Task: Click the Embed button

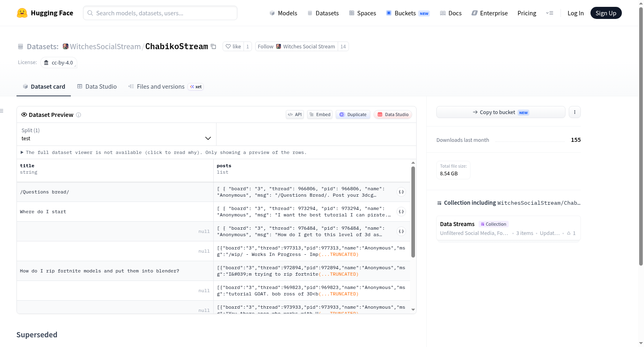Action: click(320, 114)
